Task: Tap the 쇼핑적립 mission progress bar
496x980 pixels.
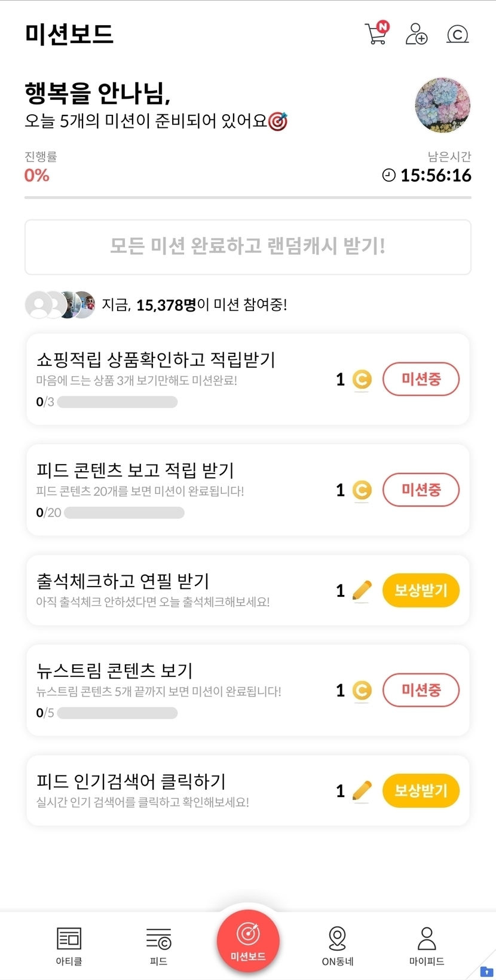Action: pyautogui.click(x=117, y=402)
